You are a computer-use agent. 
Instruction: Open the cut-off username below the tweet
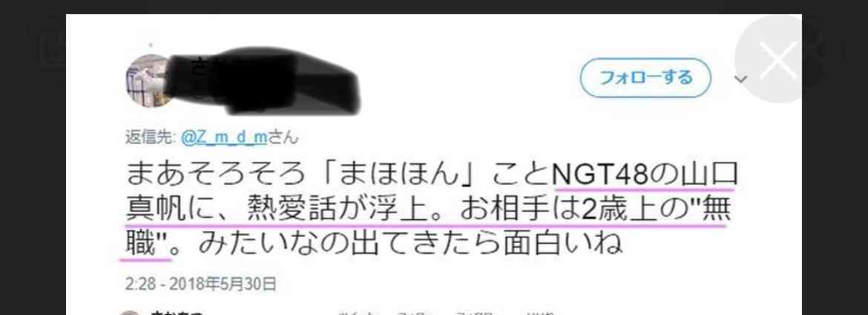[x=177, y=313]
